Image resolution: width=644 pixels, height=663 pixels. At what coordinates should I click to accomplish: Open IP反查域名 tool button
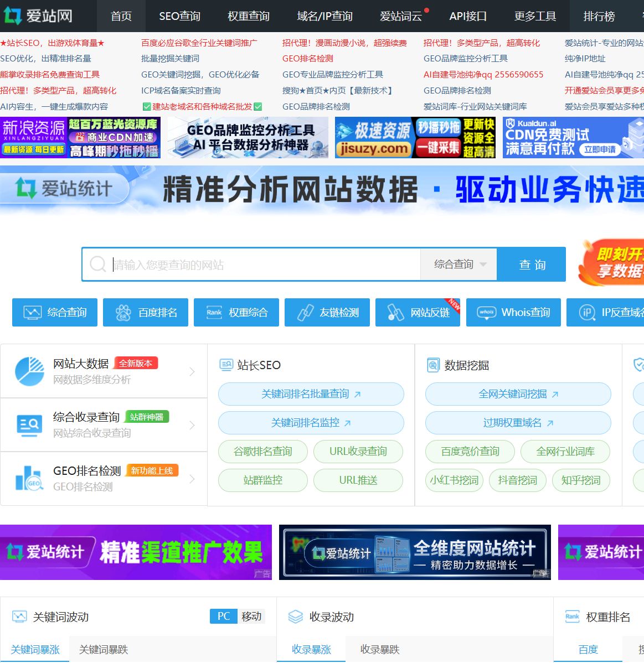tap(605, 313)
